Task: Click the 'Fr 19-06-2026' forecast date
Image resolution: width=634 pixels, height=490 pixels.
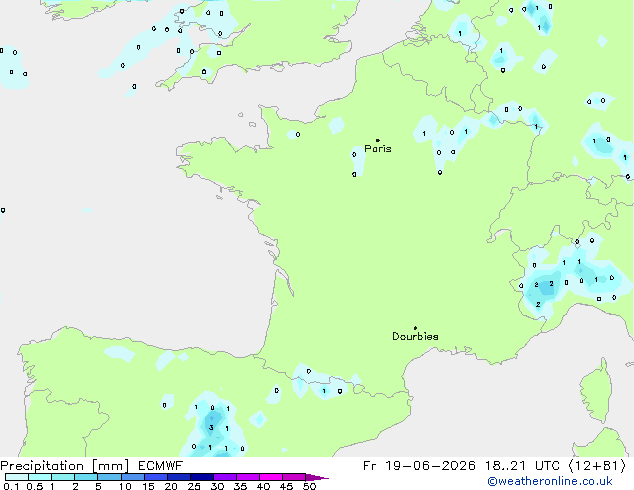Action: pos(419,466)
